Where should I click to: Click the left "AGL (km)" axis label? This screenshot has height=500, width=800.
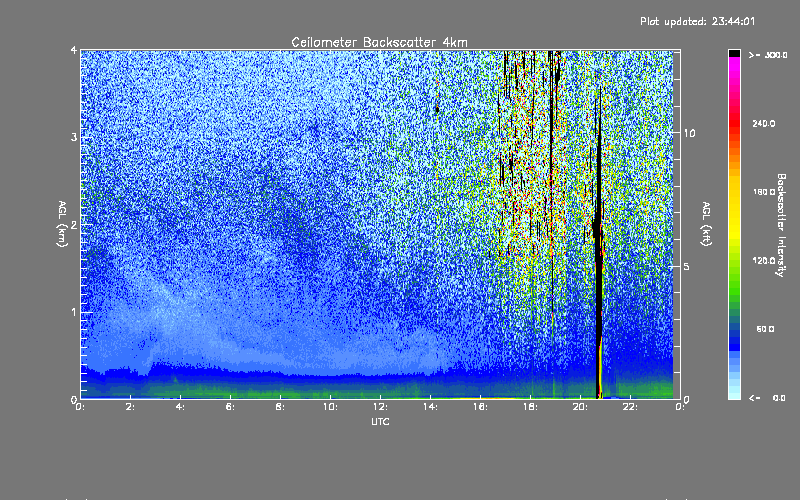[x=62, y=224]
